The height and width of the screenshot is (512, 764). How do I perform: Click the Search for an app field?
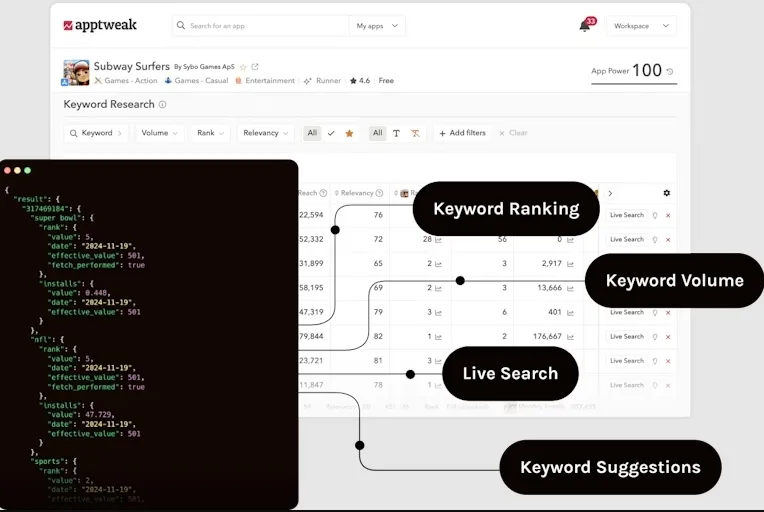[x=261, y=26]
